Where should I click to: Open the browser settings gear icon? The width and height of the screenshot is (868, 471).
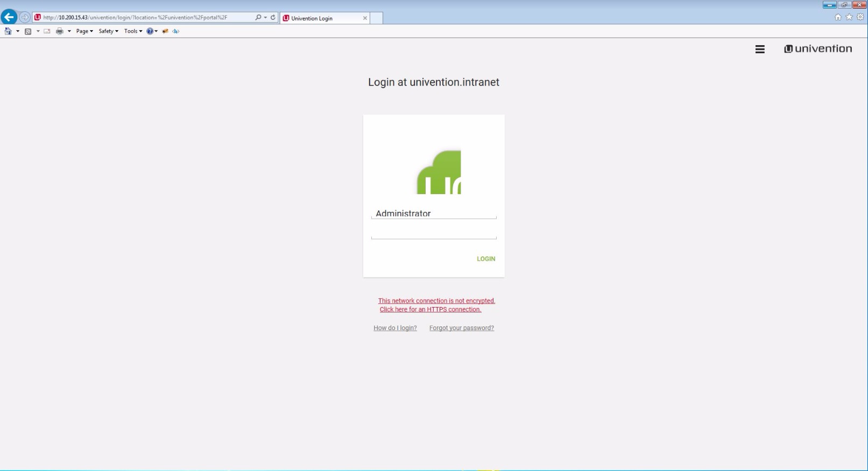[860, 17]
